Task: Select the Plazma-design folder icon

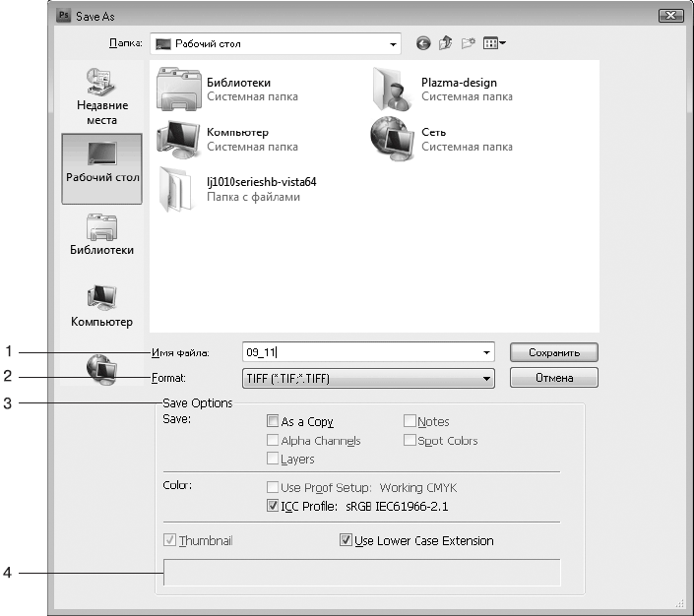Action: point(392,90)
